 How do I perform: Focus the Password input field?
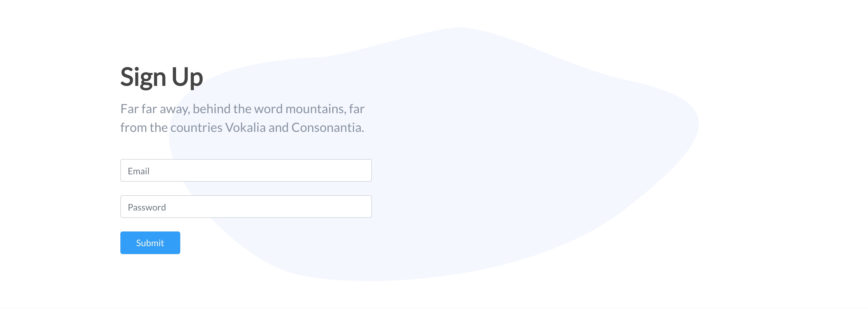tap(246, 207)
